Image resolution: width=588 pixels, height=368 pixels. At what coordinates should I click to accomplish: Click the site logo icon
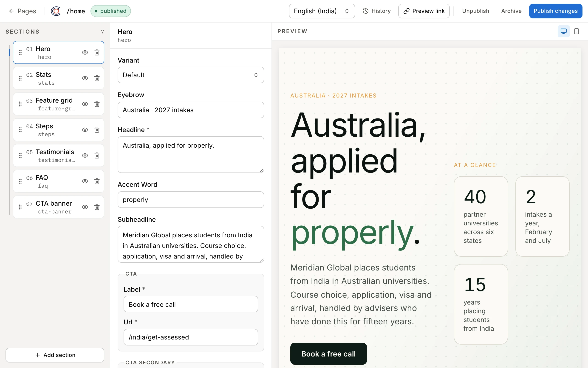(56, 11)
